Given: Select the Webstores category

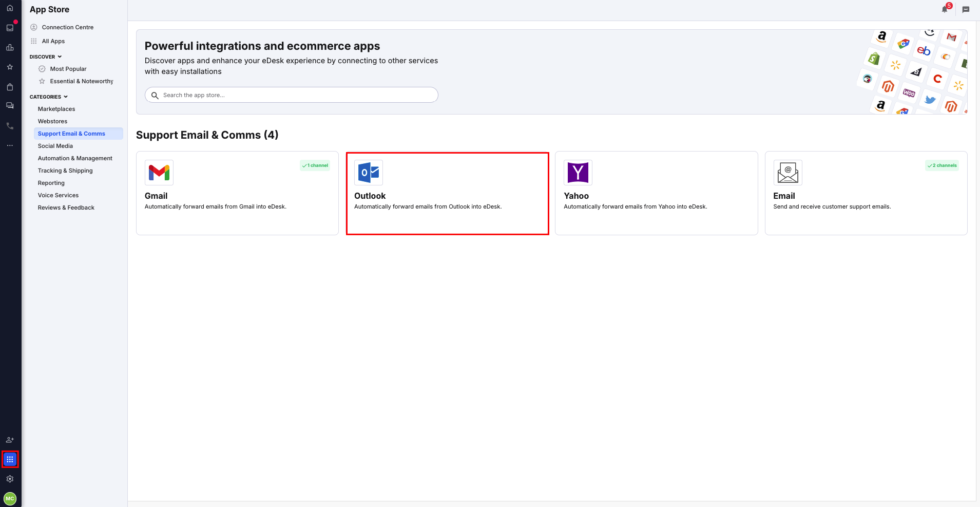Looking at the screenshot, I should tap(52, 121).
